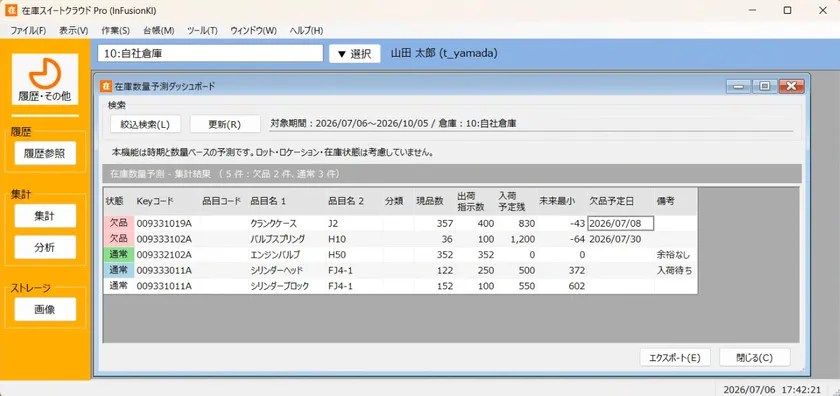Click the 在庫数量予測 - 集計結果 results header bar
840x396 pixels.
[x=452, y=174]
